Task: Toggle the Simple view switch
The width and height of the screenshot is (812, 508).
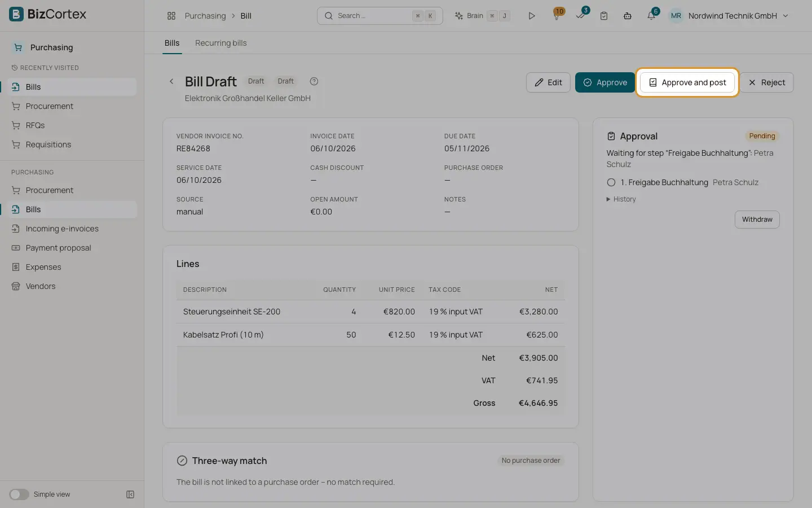Action: point(19,494)
